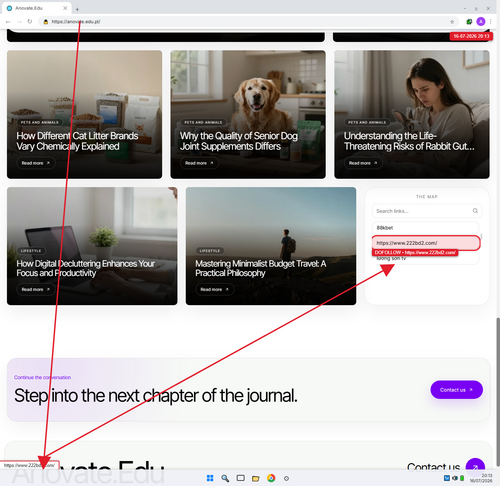Open Cat Litter Brands article title

[x=77, y=141]
